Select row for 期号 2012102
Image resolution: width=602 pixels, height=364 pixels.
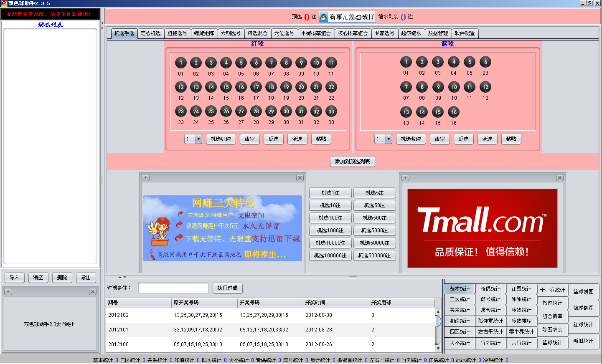pyautogui.click(x=271, y=315)
